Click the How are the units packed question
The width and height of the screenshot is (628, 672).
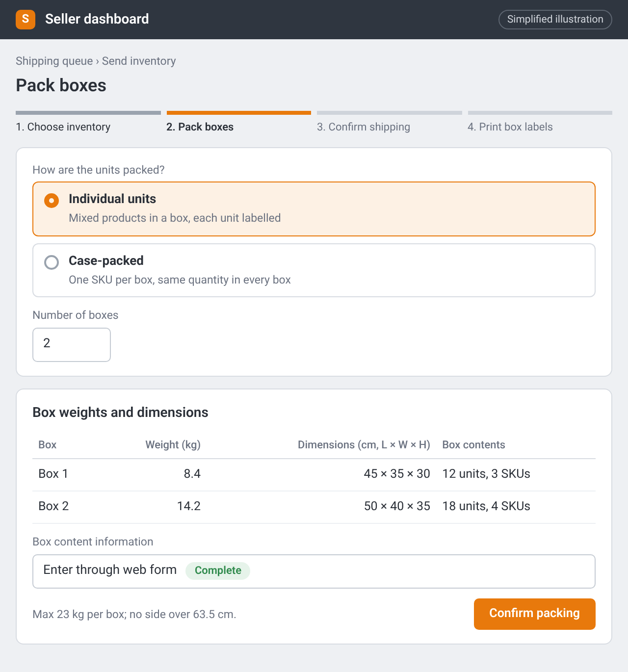tap(99, 170)
